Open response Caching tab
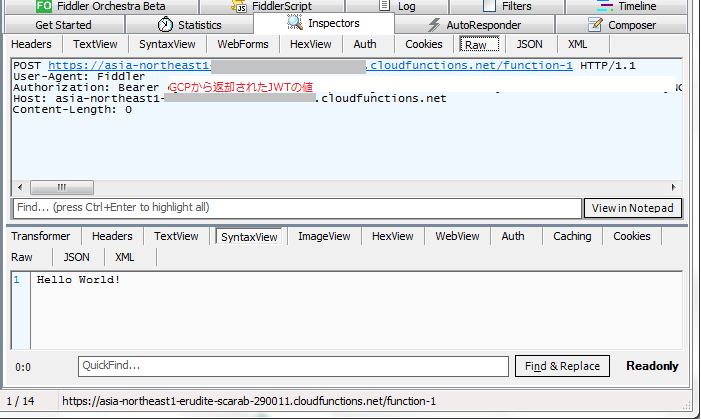The height and width of the screenshot is (420, 701). coord(572,236)
